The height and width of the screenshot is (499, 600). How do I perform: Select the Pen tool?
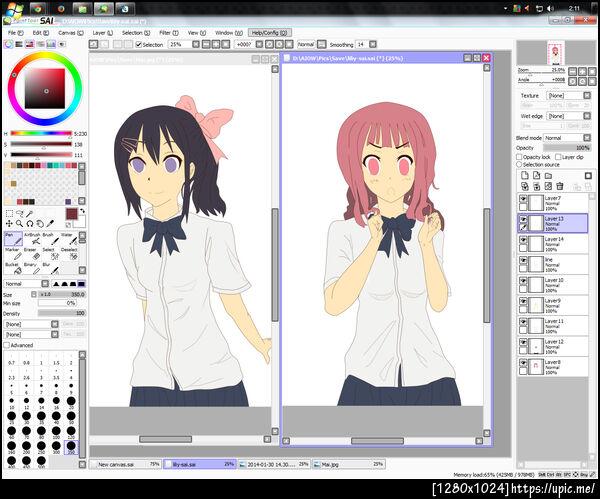pyautogui.click(x=13, y=239)
